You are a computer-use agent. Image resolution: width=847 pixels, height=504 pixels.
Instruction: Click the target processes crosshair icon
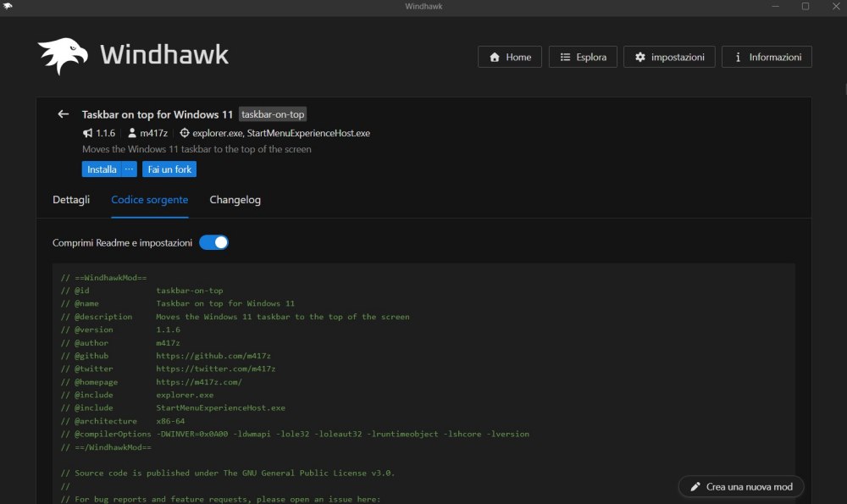click(185, 133)
